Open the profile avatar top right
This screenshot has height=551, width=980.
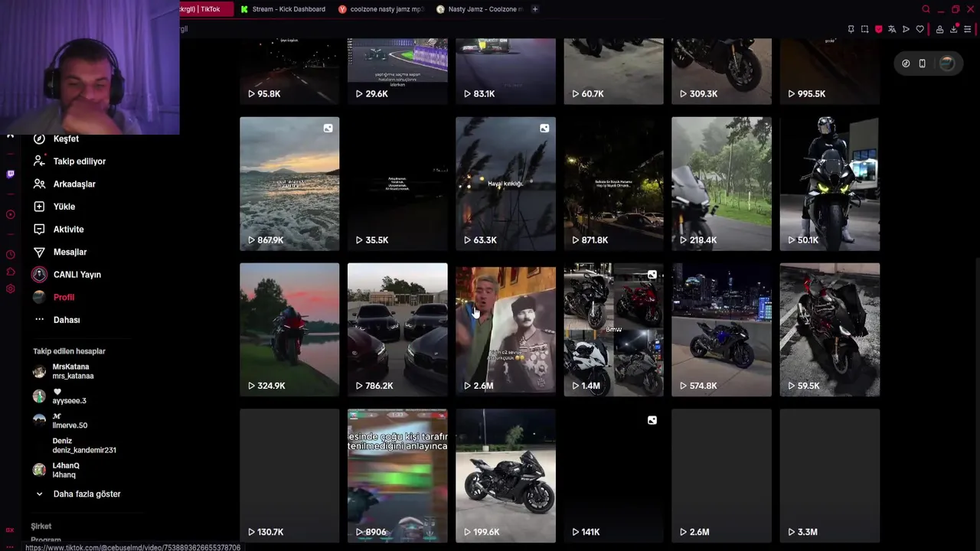coord(947,64)
